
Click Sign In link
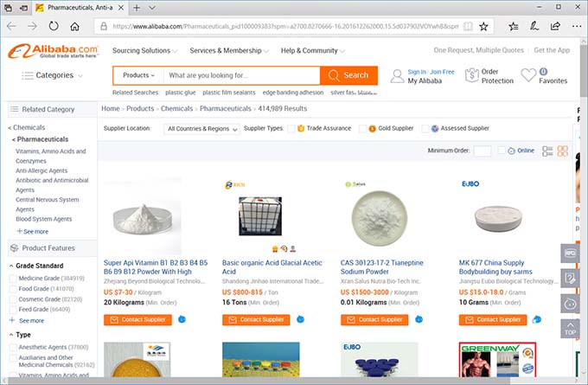point(417,72)
